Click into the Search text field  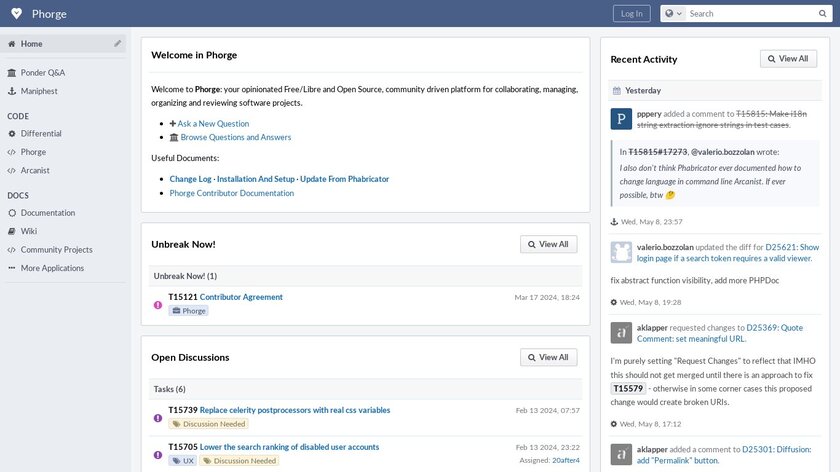pyautogui.click(x=752, y=13)
